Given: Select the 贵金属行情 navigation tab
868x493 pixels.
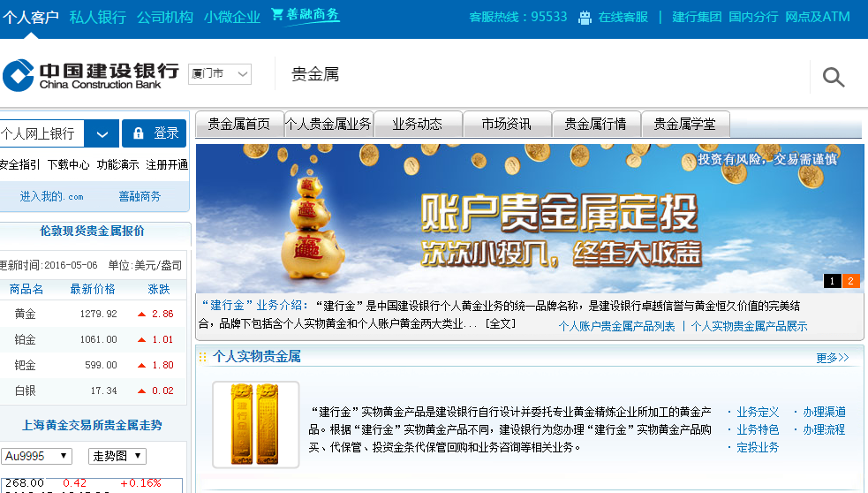Looking at the screenshot, I should [596, 124].
